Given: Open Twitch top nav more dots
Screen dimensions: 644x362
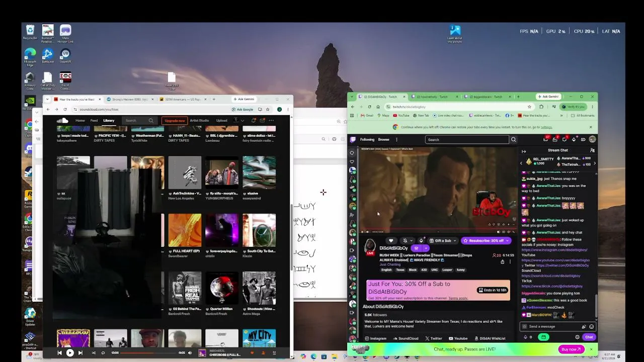Looking at the screenshot, I should [396, 140].
